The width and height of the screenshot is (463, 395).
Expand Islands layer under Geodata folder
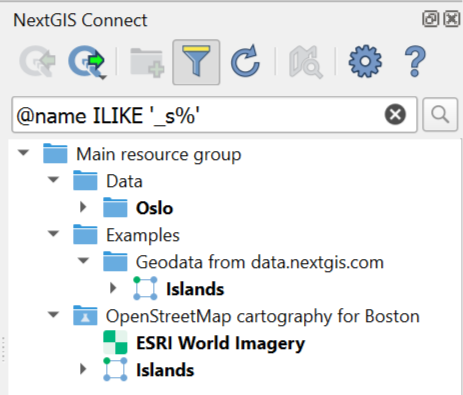pyautogui.click(x=113, y=288)
